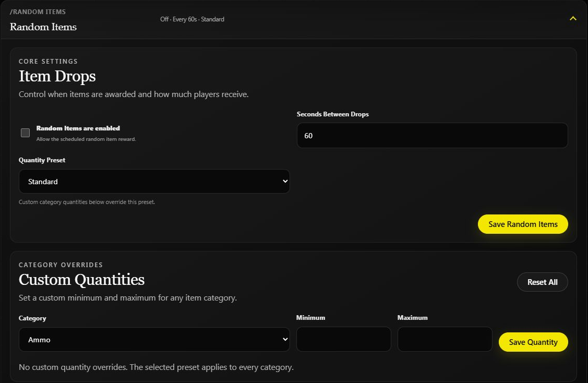
Task: Click the 'Allow the scheduled random item reward' text
Action: pyautogui.click(x=86, y=139)
